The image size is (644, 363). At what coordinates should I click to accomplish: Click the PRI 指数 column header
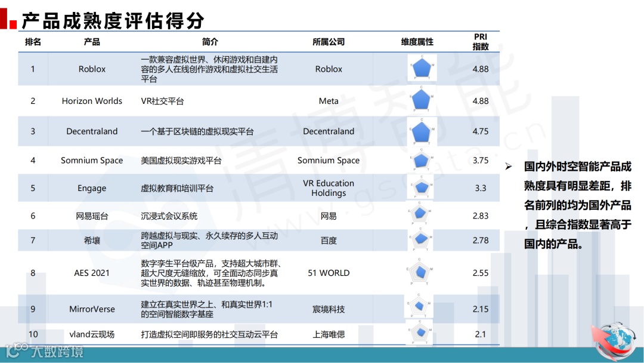coord(481,42)
